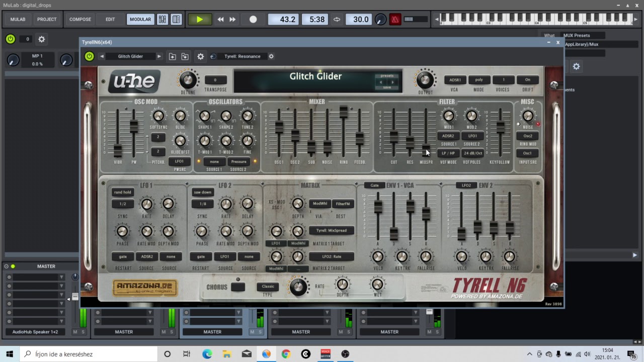
Task: Open the poly Mode selector
Action: [x=479, y=80]
